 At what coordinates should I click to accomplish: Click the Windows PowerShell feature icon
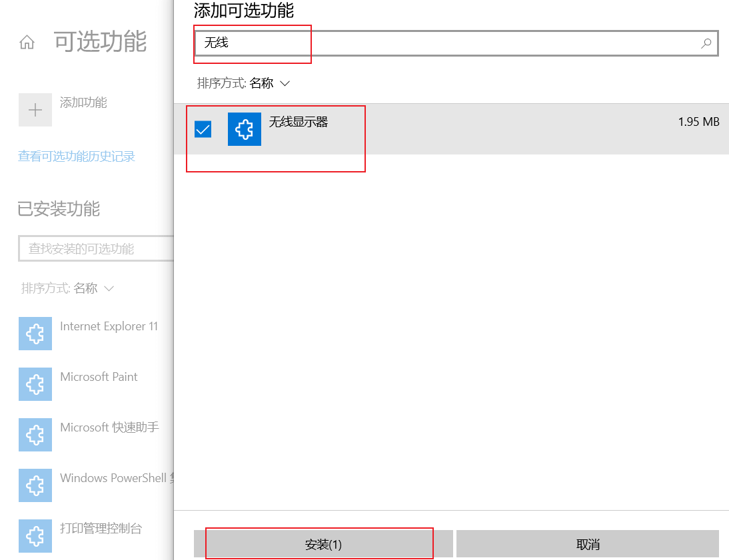click(35, 485)
